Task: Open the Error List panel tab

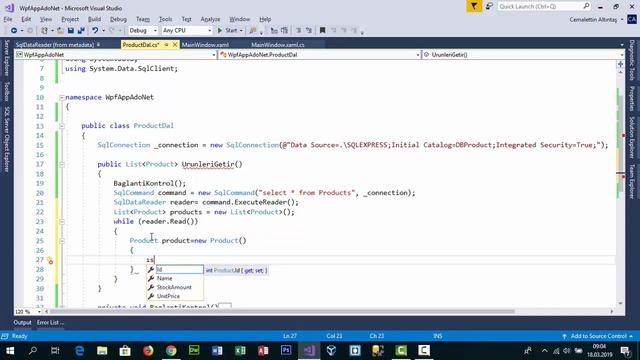Action: point(50,322)
